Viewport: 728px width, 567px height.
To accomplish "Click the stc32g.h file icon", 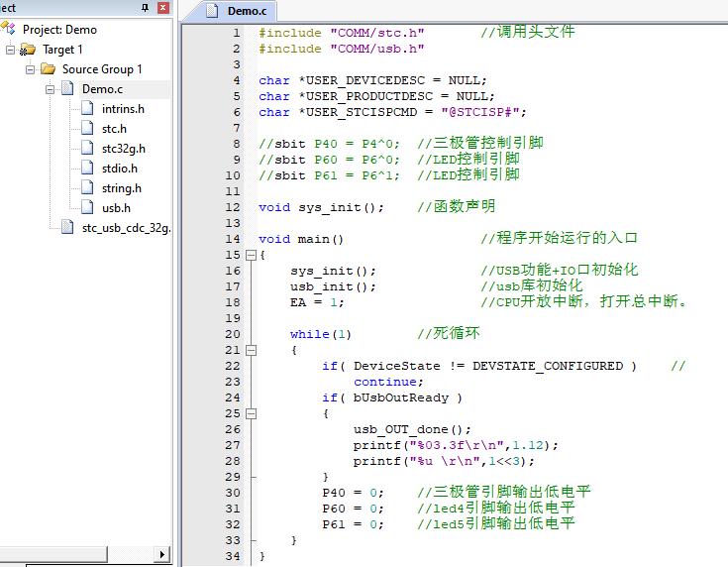I will [x=87, y=149].
